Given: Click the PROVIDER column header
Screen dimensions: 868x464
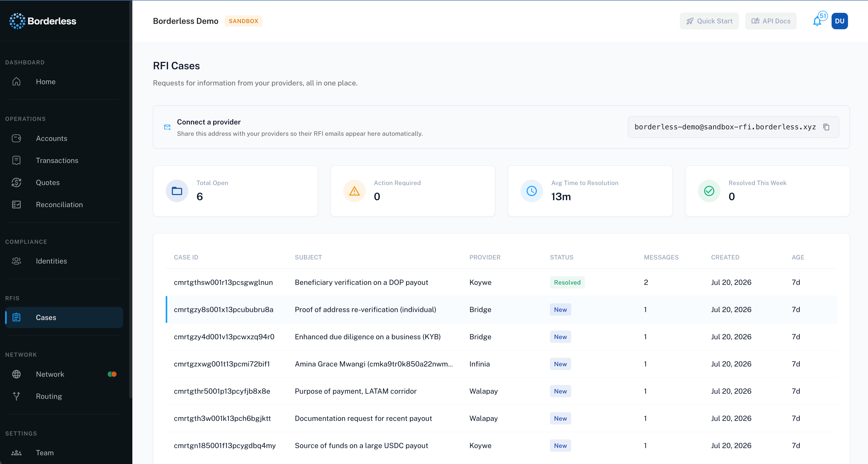Looking at the screenshot, I should tap(485, 257).
